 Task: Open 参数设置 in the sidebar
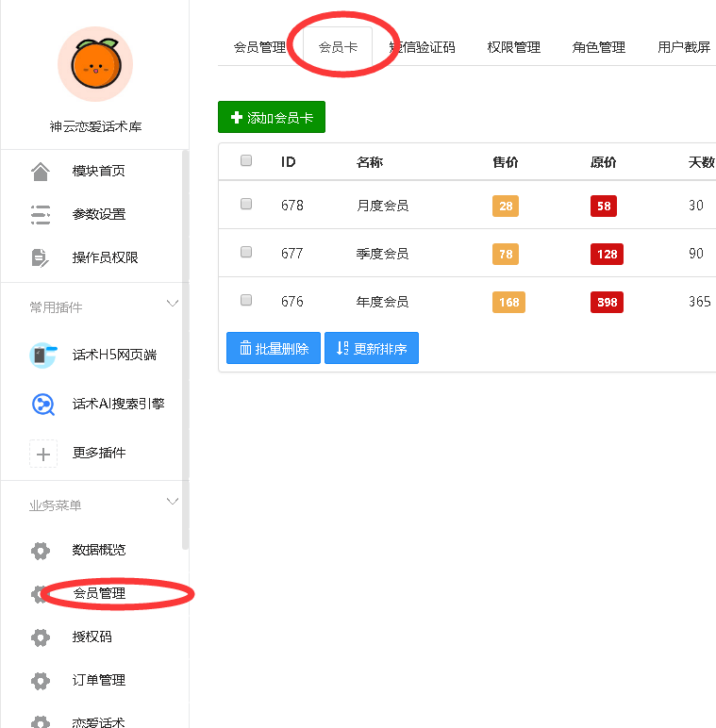[x=99, y=214]
